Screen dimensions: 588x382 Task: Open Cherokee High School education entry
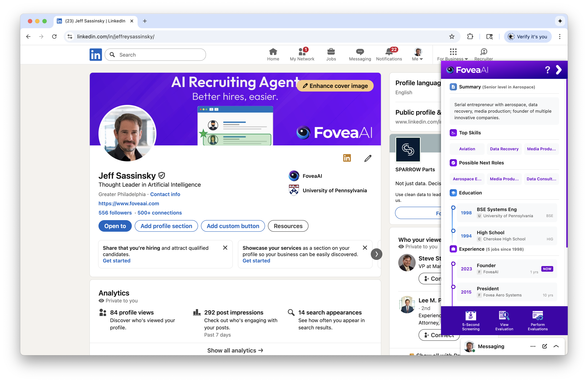point(507,236)
